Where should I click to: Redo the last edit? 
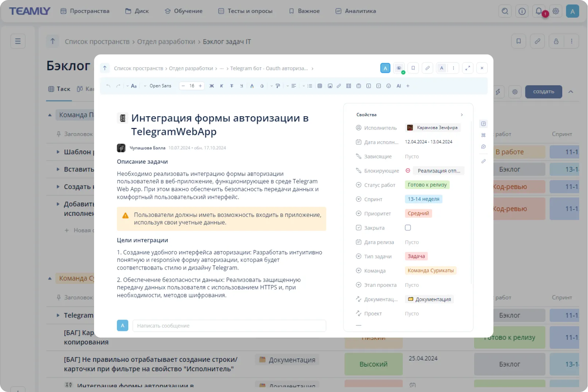118,86
